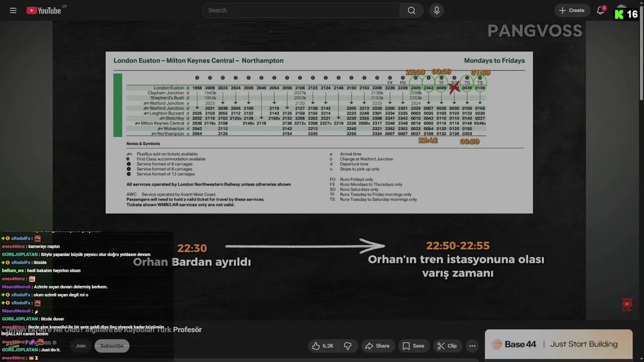Like the video with the thumbs up

click(323, 346)
